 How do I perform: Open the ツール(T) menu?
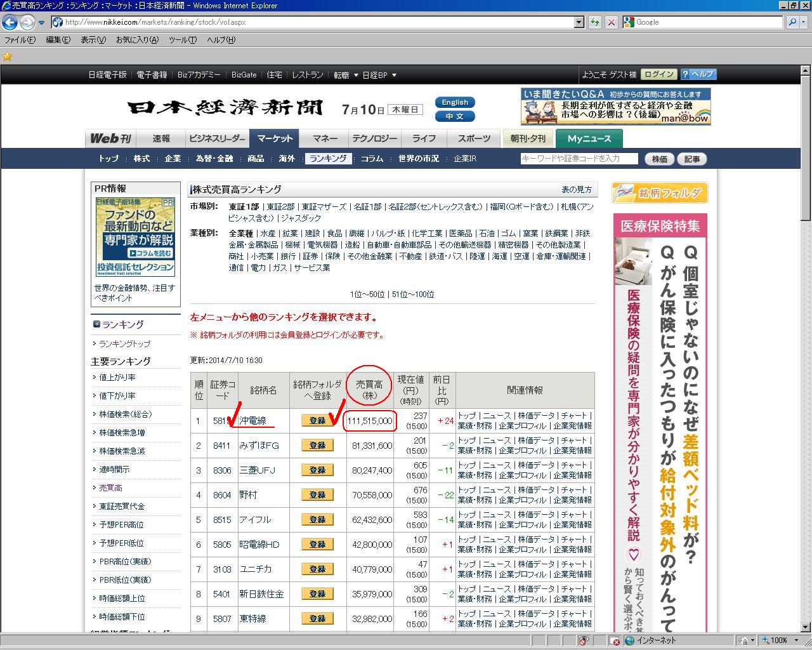(183, 39)
